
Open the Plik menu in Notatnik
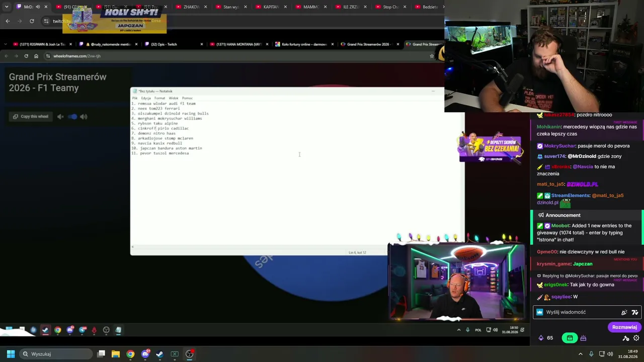tap(135, 98)
